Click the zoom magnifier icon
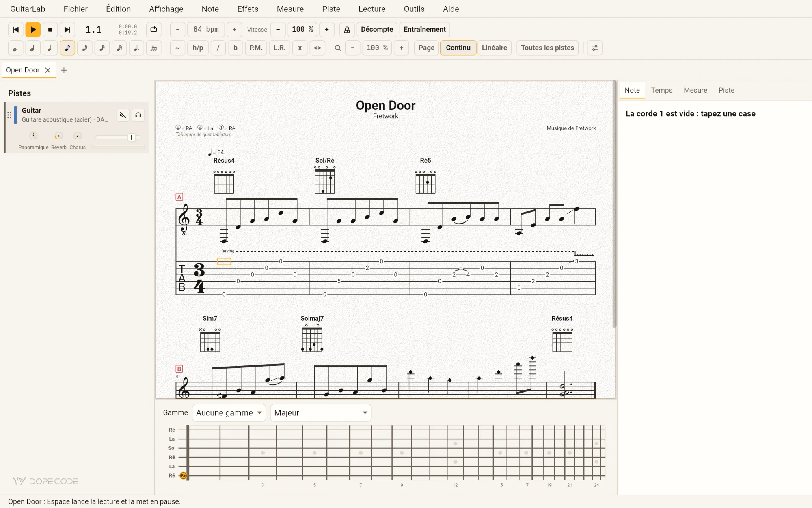The image size is (812, 508). pyautogui.click(x=338, y=48)
